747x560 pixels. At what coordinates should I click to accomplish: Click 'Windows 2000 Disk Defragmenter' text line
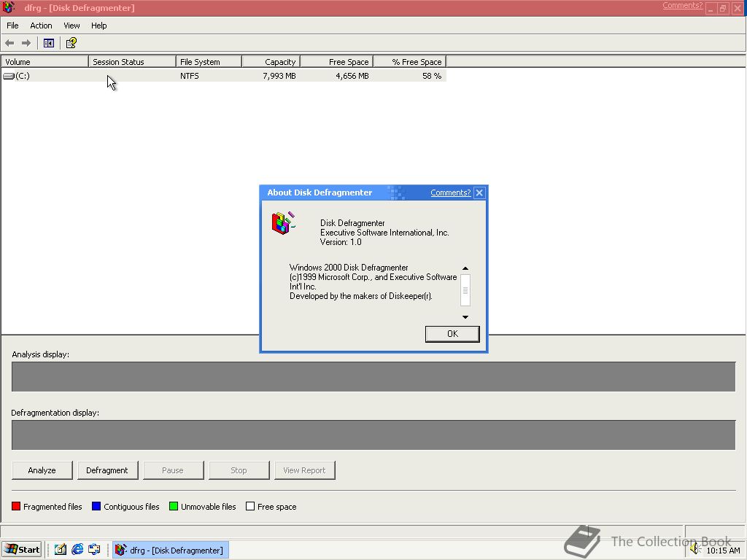click(x=349, y=268)
